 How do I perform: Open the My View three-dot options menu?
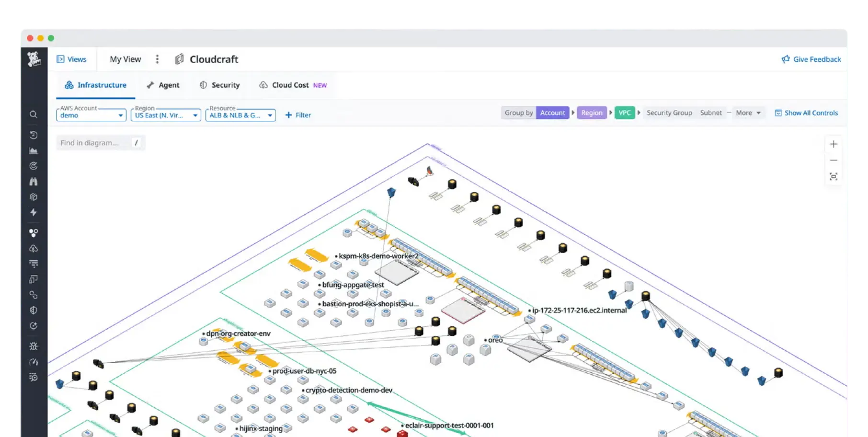click(157, 59)
